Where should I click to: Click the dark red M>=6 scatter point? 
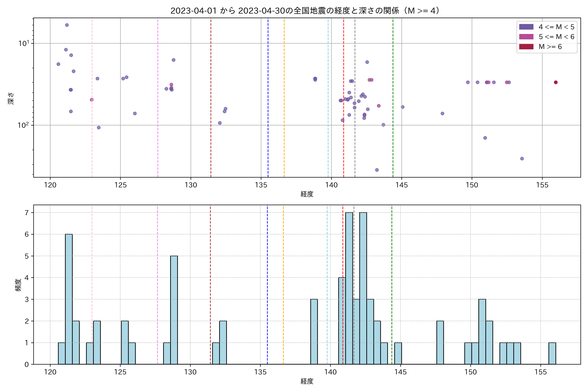pyautogui.click(x=555, y=82)
